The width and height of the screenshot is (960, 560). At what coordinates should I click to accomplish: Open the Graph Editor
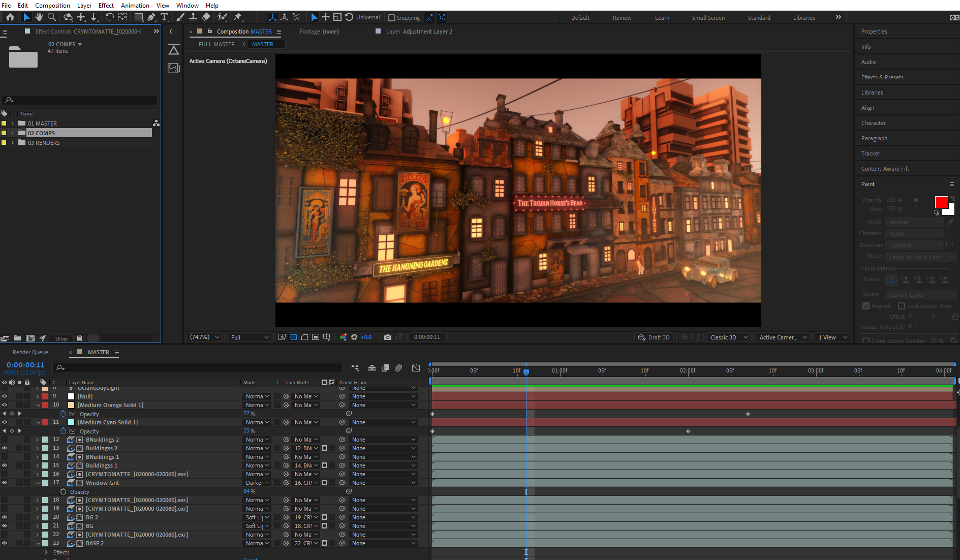point(416,368)
